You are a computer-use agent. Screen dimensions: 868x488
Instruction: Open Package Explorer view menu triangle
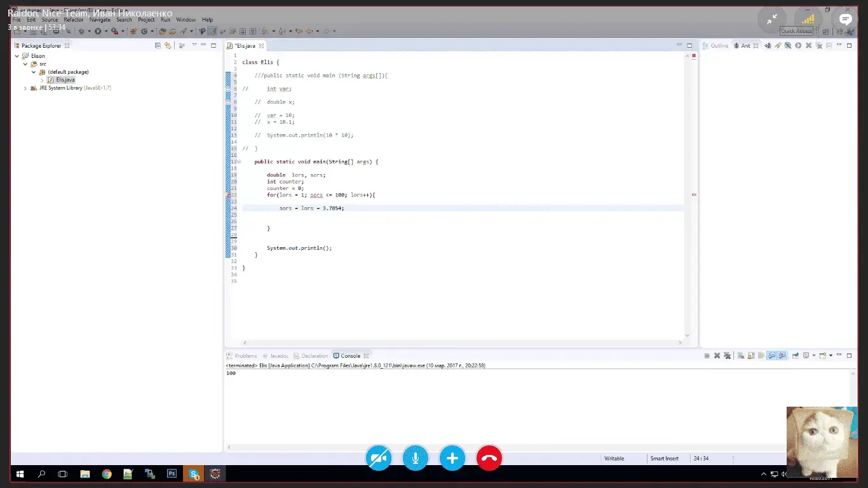pos(194,45)
